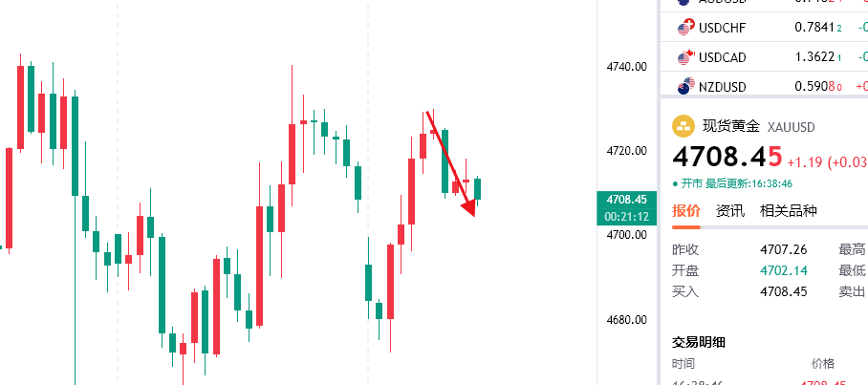Click the red downward trend arrow
Image resolution: width=868 pixels, height=385 pixels.
click(450, 164)
